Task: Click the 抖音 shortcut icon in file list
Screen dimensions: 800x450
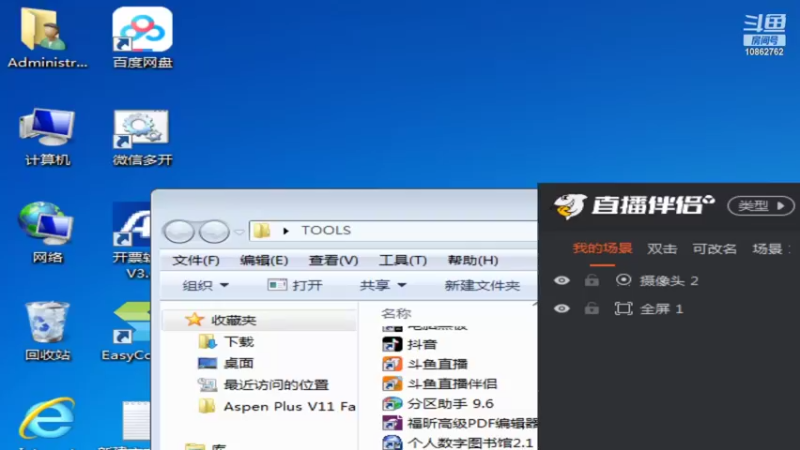Action: (392, 344)
